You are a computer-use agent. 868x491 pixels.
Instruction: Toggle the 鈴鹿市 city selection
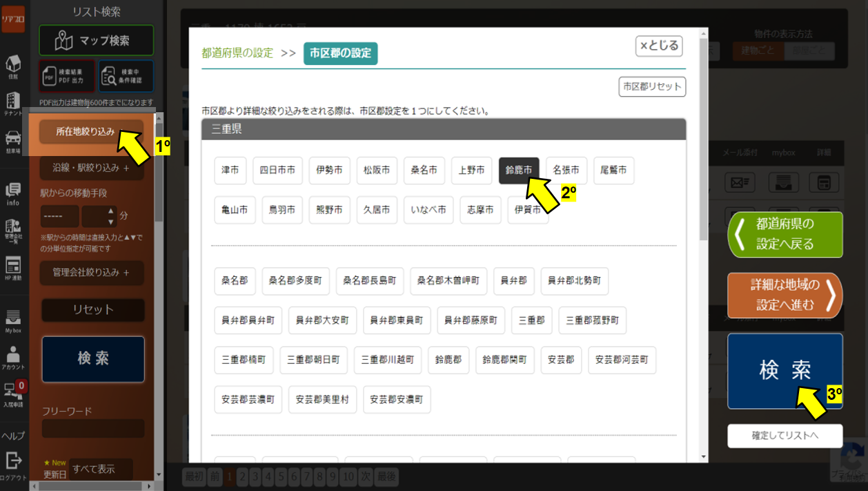coord(519,171)
